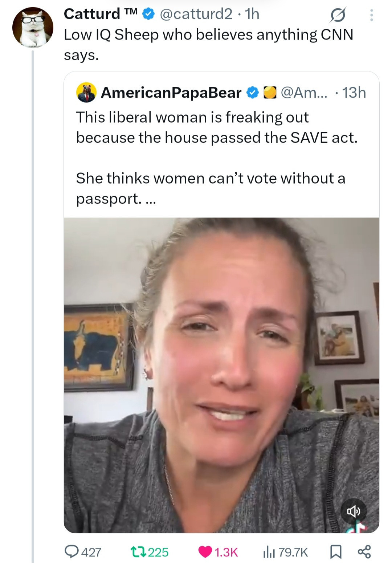Share the post via the share icon
The image size is (392, 563).
[x=364, y=552]
